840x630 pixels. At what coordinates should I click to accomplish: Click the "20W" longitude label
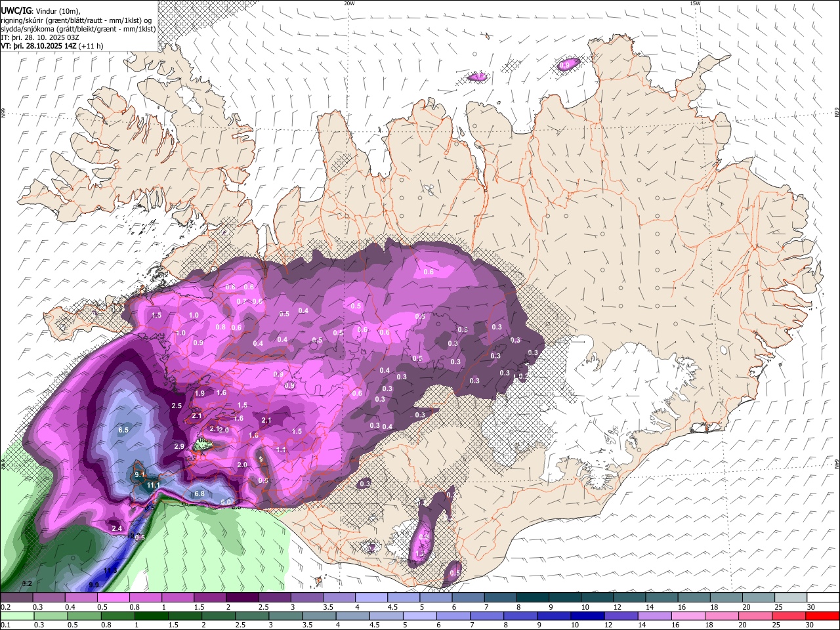coord(349,3)
